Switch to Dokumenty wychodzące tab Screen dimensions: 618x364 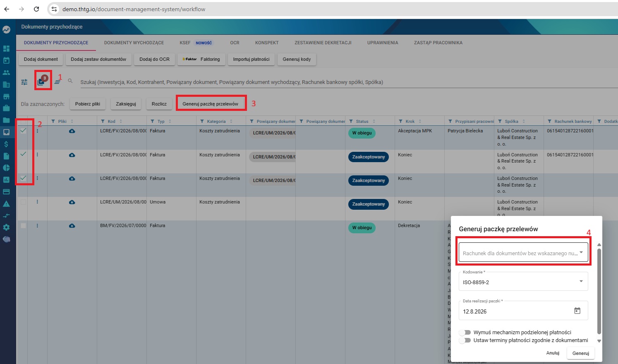pyautogui.click(x=134, y=43)
